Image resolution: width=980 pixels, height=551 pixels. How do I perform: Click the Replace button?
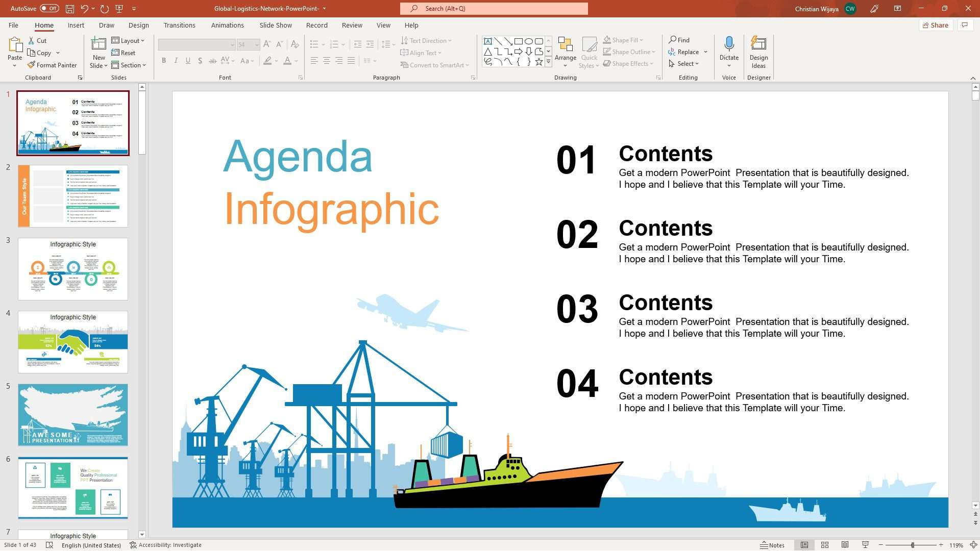pyautogui.click(x=683, y=52)
